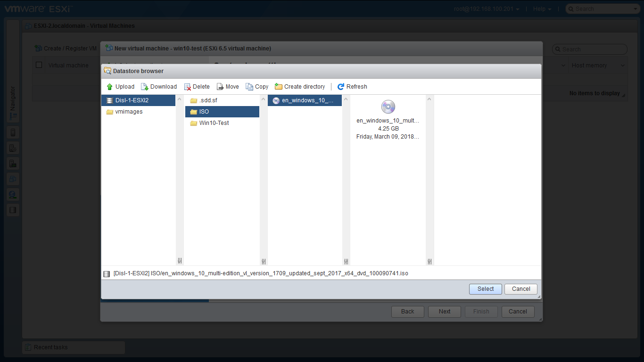
Task: Click the Move file icon
Action: pyautogui.click(x=220, y=87)
